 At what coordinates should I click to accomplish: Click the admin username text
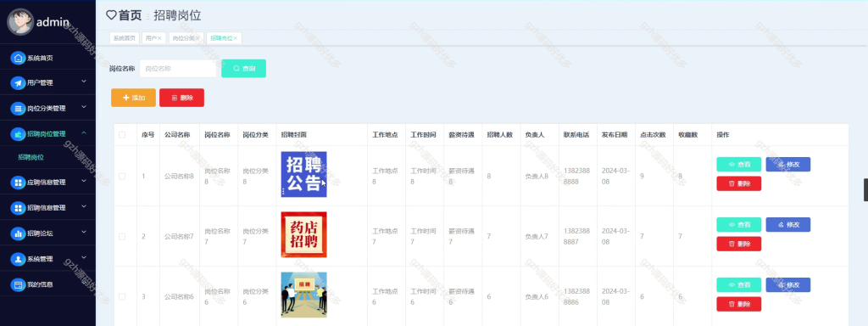point(53,23)
